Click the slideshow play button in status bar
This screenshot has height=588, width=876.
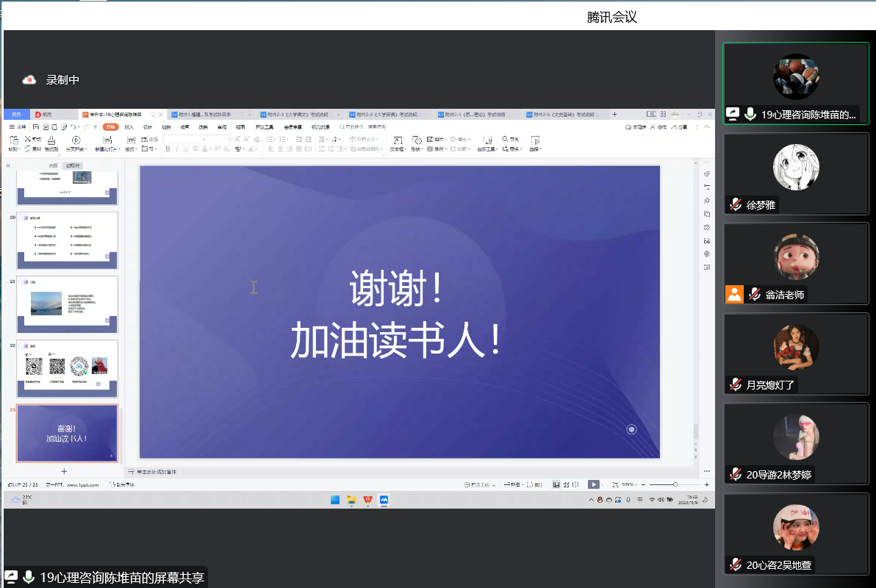point(593,484)
